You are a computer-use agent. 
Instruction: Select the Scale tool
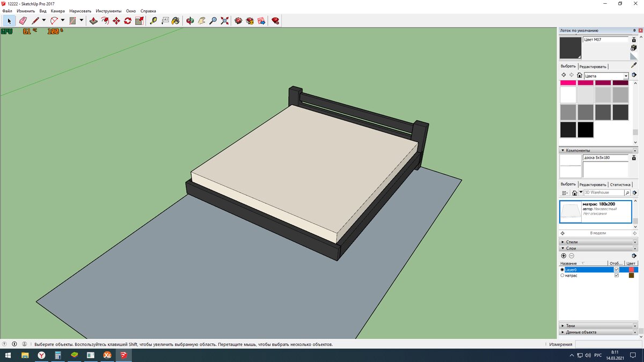point(139,21)
